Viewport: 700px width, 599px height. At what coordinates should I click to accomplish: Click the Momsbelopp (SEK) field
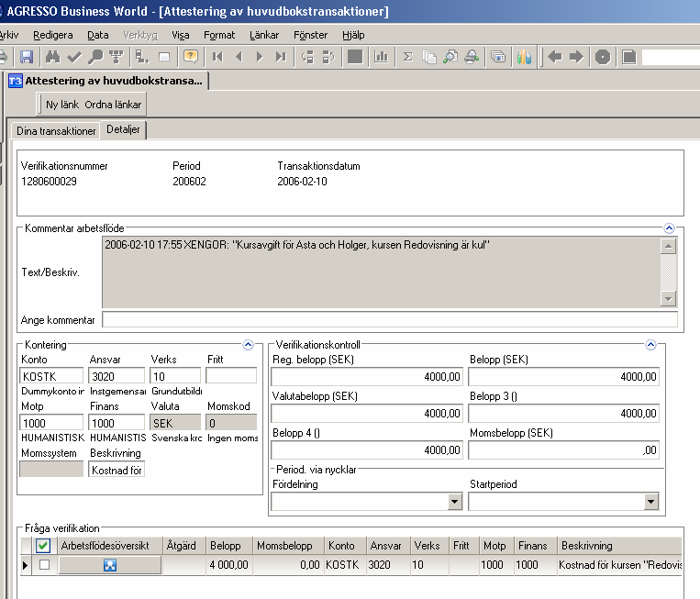pos(564,449)
